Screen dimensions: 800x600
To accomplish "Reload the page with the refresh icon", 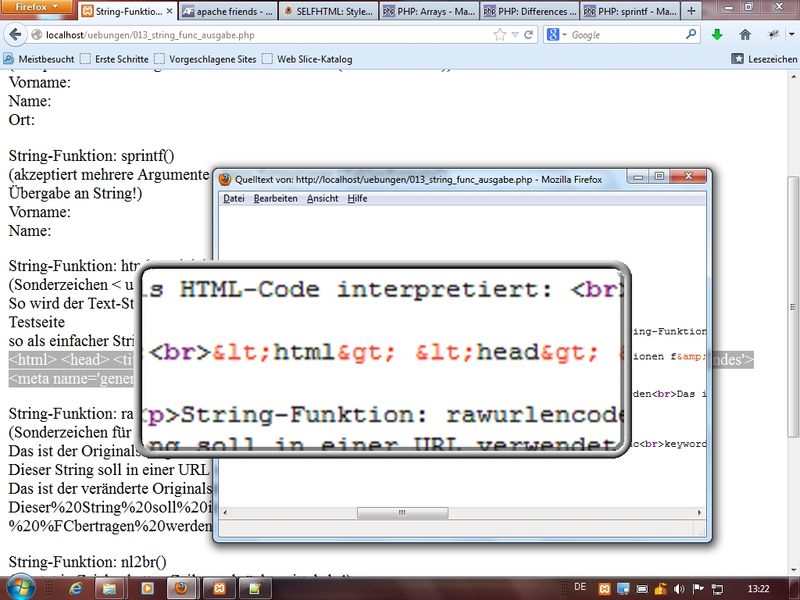I will [x=529, y=35].
